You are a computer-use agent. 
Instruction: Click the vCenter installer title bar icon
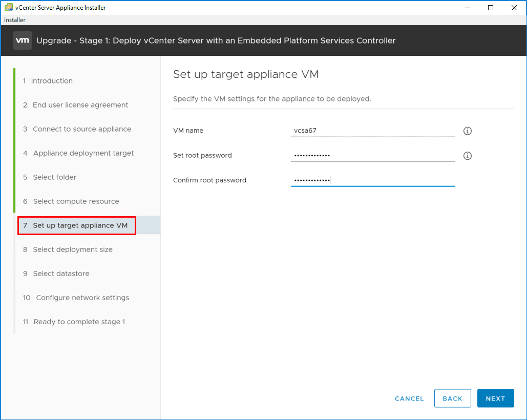point(8,8)
